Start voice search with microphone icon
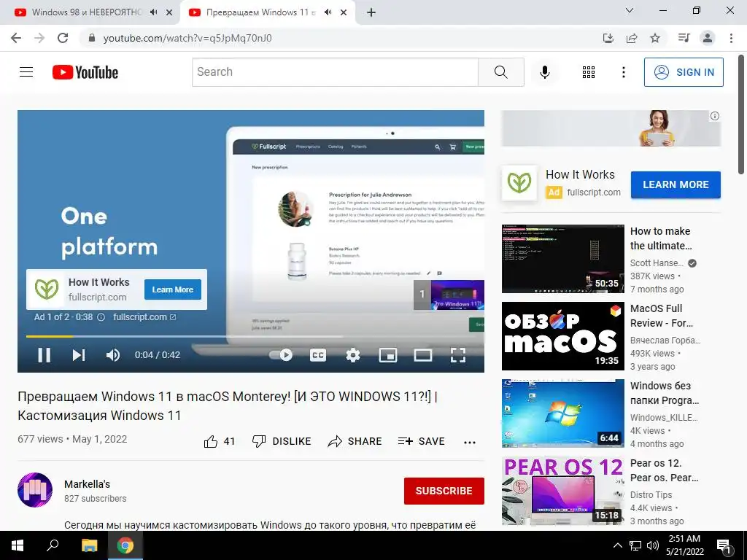Viewport: 747px width, 560px height. pyautogui.click(x=544, y=72)
